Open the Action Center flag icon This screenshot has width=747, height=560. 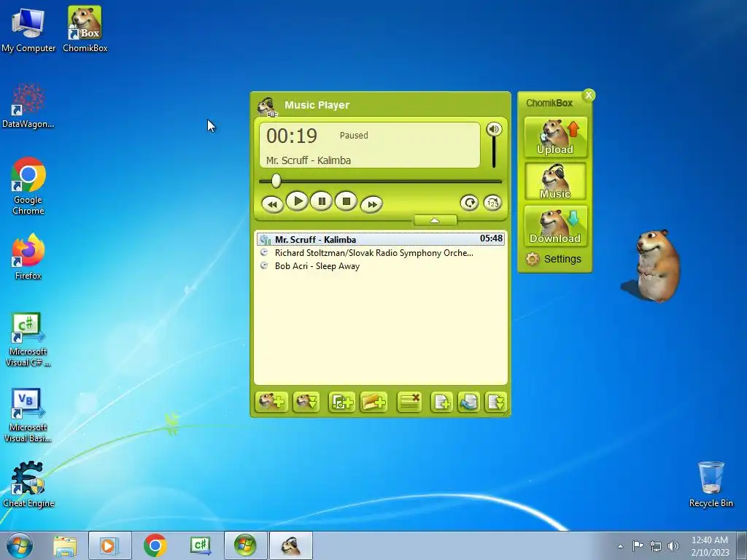point(638,545)
